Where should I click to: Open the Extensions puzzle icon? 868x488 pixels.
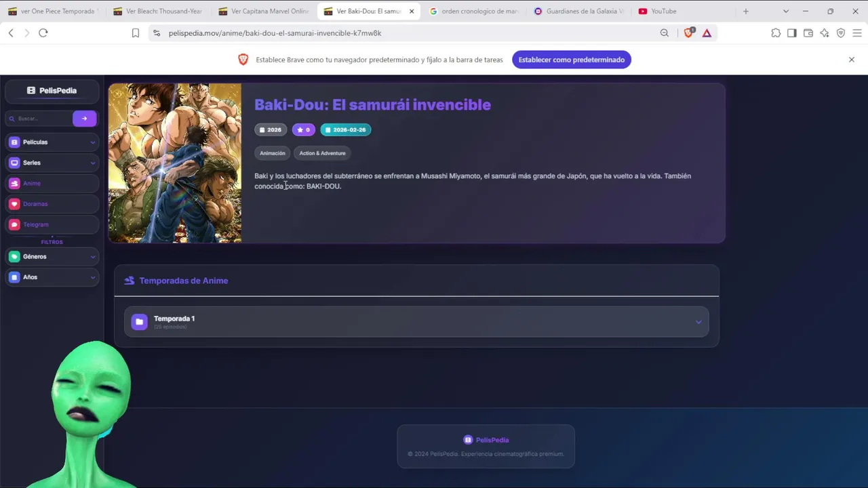(x=776, y=33)
